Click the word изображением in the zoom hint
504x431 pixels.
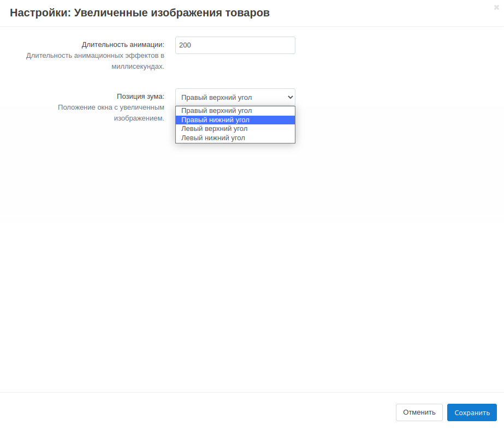point(139,118)
